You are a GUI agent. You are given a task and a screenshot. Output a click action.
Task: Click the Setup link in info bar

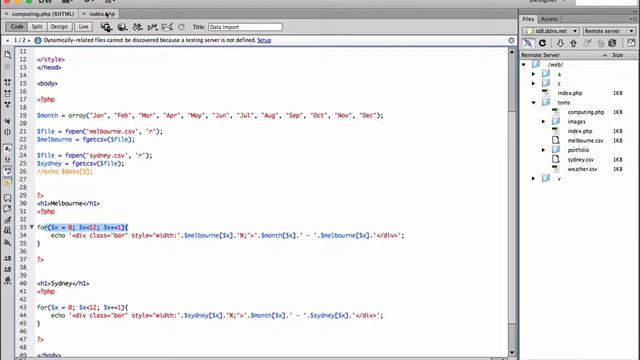pos(264,40)
